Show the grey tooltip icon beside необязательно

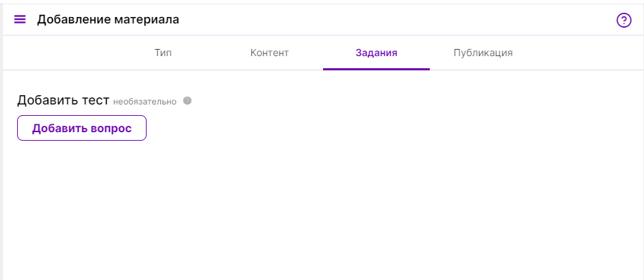click(187, 101)
